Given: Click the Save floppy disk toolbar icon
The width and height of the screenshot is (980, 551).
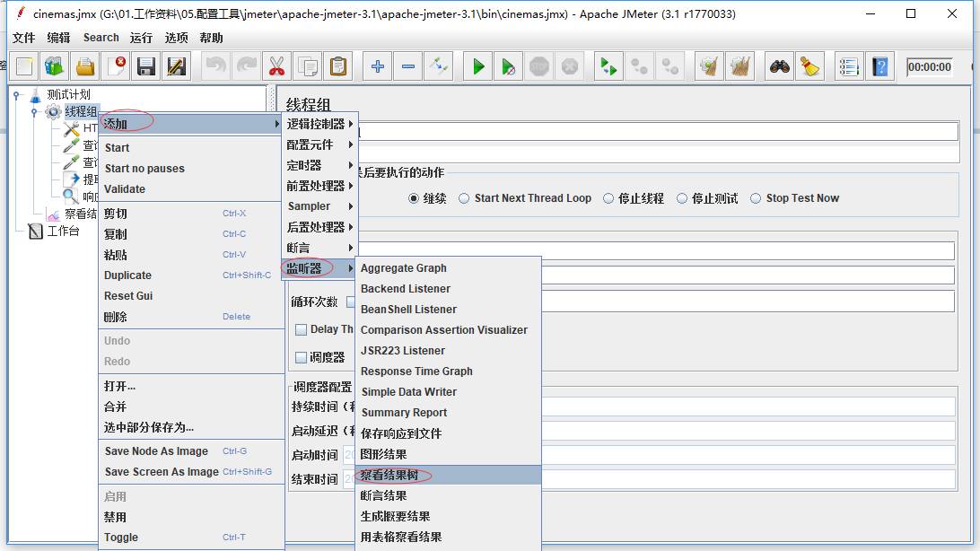Looking at the screenshot, I should (x=146, y=66).
